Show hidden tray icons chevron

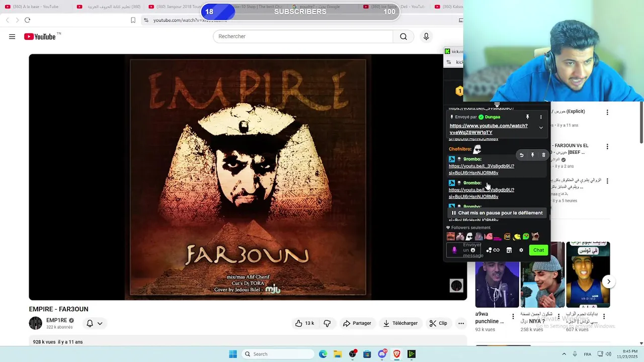(x=564, y=354)
